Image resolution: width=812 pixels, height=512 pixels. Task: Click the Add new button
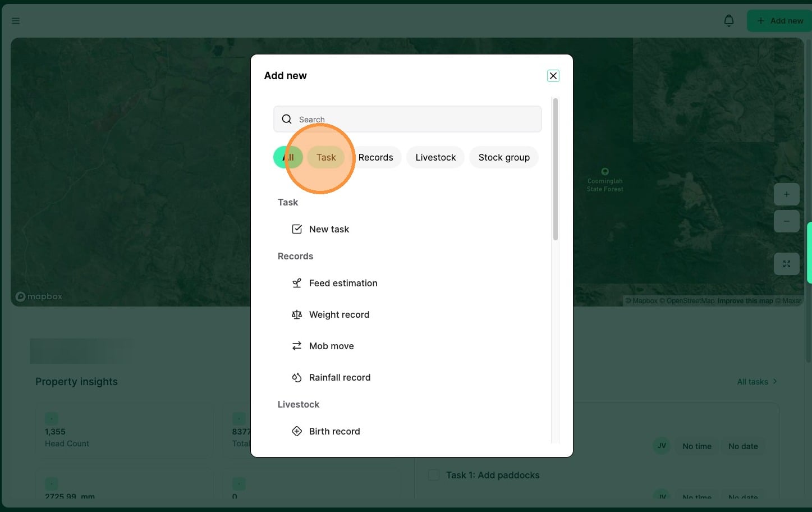click(779, 21)
